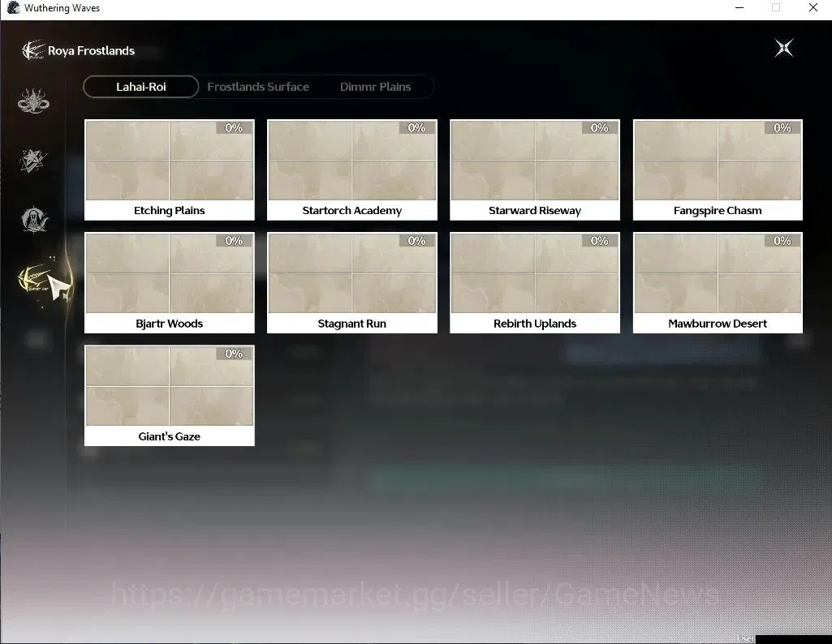Open the Bjartr Woods map card
The image size is (832, 644).
point(170,282)
